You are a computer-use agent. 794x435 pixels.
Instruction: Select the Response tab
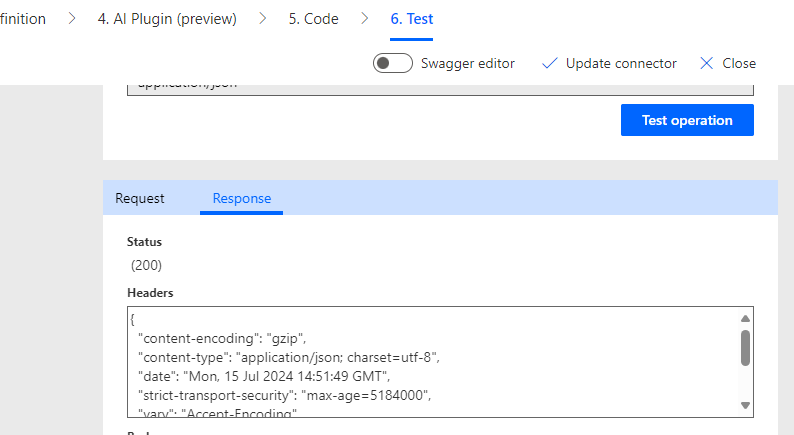pyautogui.click(x=242, y=198)
